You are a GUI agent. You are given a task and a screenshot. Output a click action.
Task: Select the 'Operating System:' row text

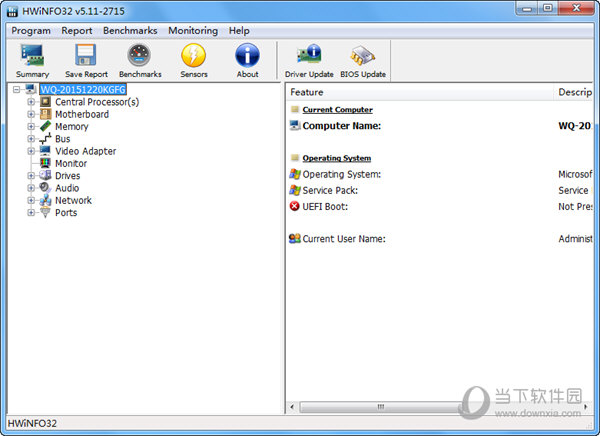point(342,174)
